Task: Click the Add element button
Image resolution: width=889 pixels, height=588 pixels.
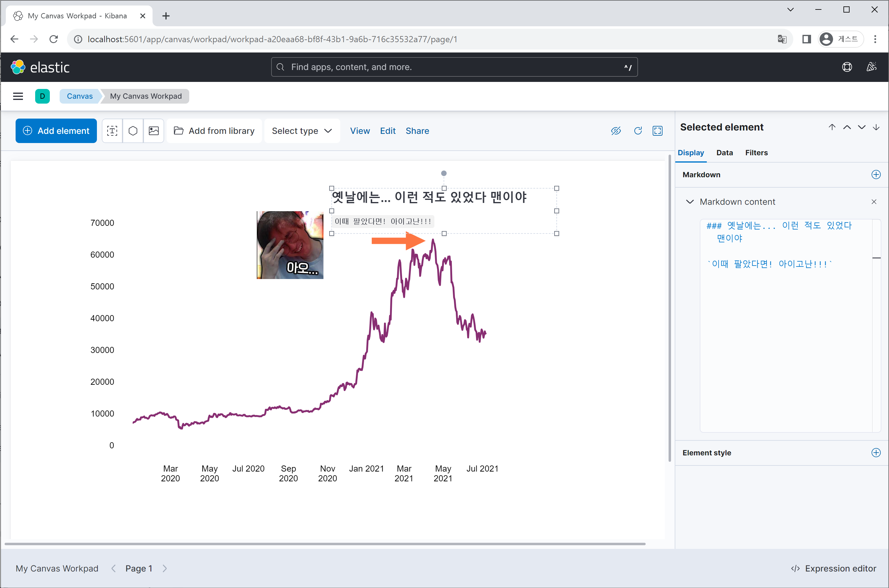Action: pos(56,131)
